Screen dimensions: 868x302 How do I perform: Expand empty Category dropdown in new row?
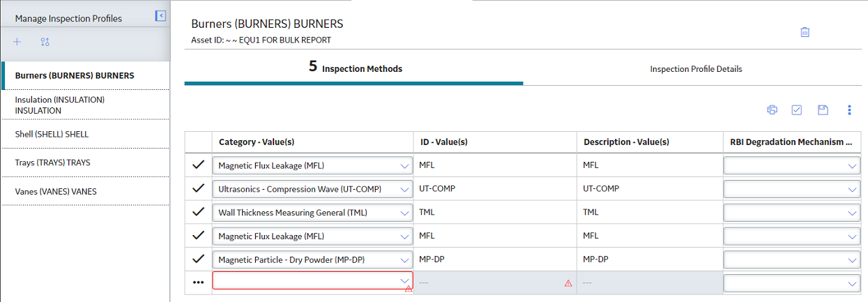tap(313, 280)
